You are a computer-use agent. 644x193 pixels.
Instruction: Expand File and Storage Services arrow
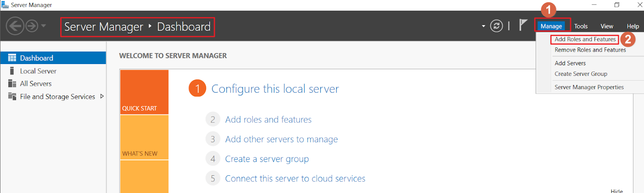[x=102, y=96]
